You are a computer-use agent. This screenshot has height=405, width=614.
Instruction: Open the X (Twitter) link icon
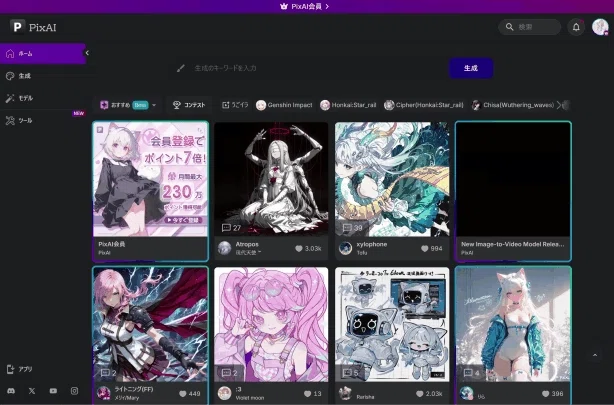[32, 391]
